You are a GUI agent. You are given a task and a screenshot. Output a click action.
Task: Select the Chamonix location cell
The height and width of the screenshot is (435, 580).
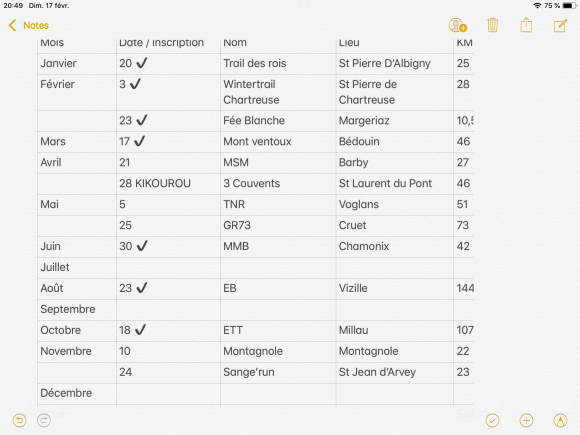(395, 247)
